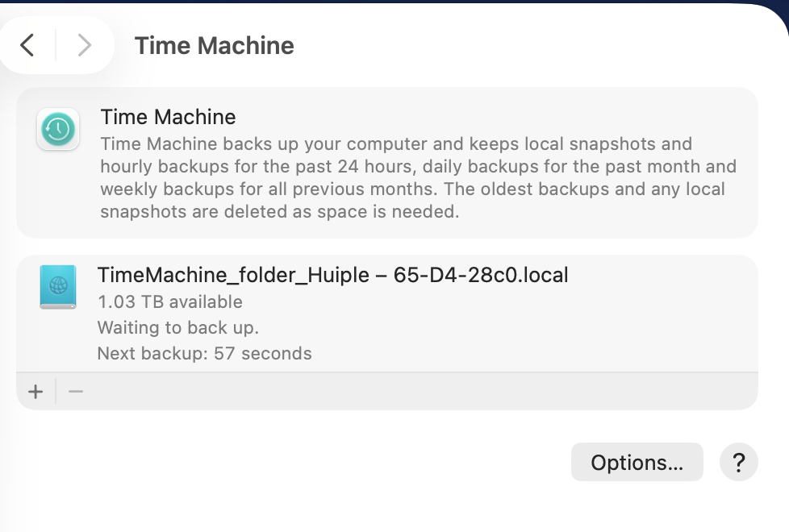Remove backup disk with the minus button
This screenshot has height=532, width=789.
tap(76, 392)
